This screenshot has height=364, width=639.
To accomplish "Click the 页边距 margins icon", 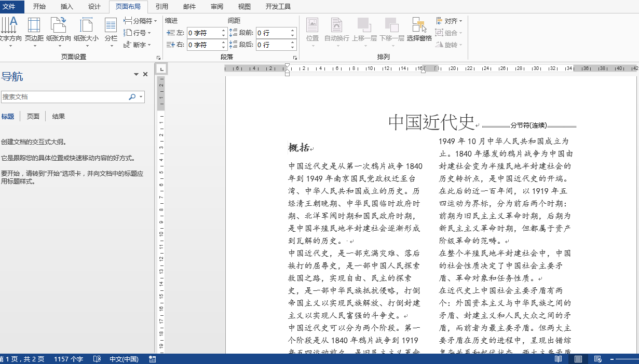I will tap(34, 31).
